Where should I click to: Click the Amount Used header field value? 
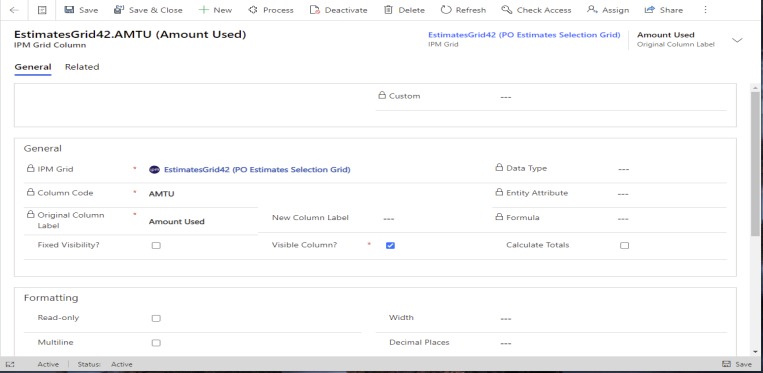coord(666,35)
